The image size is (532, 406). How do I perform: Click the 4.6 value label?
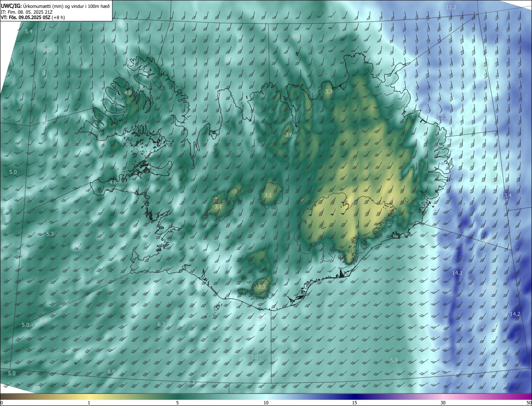point(113,183)
